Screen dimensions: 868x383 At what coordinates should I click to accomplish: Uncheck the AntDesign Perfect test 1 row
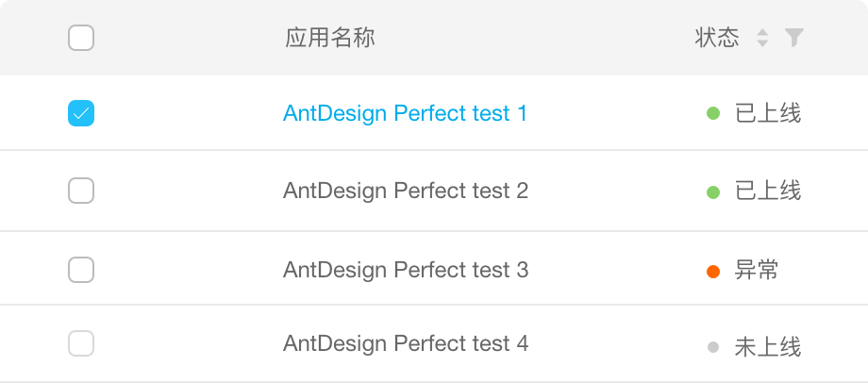81,114
